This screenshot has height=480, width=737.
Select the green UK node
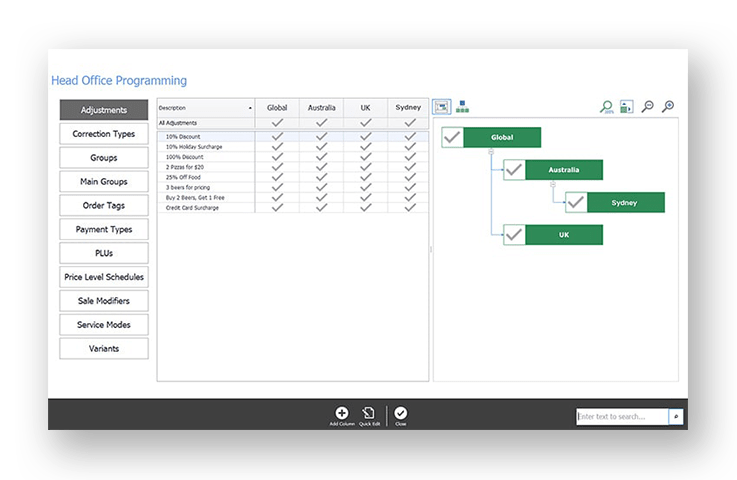point(564,235)
